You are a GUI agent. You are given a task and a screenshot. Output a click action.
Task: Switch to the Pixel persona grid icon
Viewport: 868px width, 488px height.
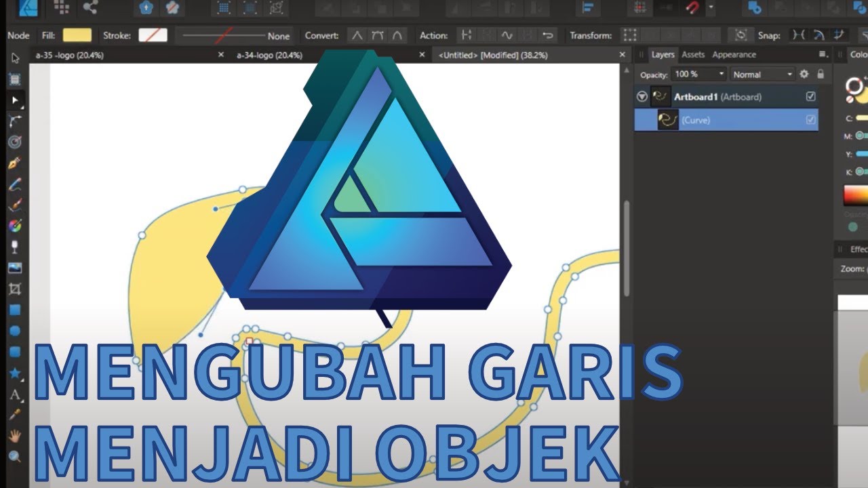coord(61,7)
